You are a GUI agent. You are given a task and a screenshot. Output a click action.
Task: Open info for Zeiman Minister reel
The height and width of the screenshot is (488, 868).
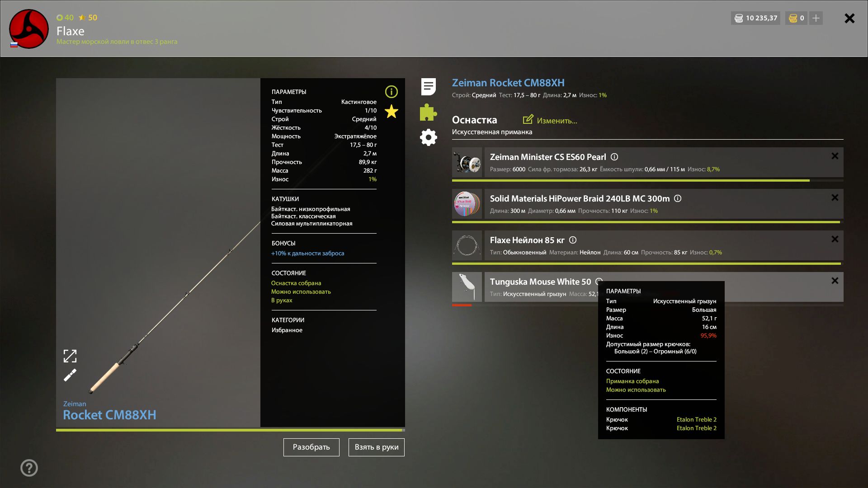tap(614, 157)
